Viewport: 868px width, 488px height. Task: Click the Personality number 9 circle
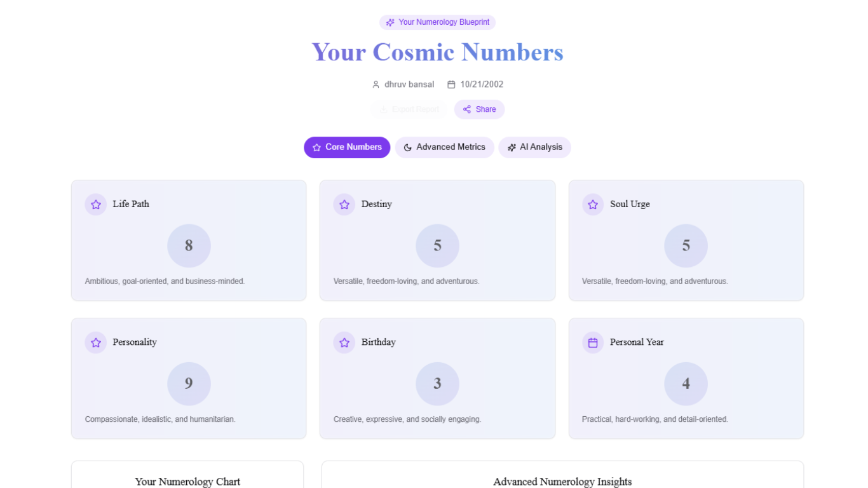[x=189, y=384]
